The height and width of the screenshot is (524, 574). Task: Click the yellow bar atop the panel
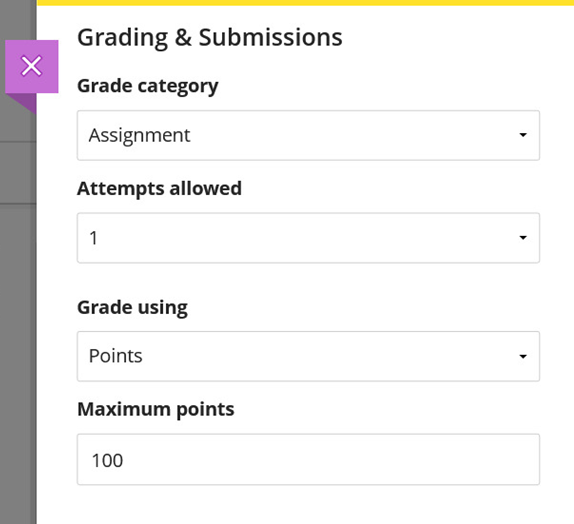coord(306,3)
